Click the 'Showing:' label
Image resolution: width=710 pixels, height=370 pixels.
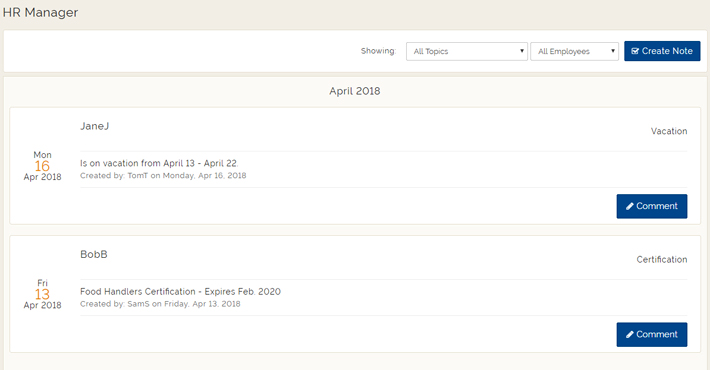[378, 51]
